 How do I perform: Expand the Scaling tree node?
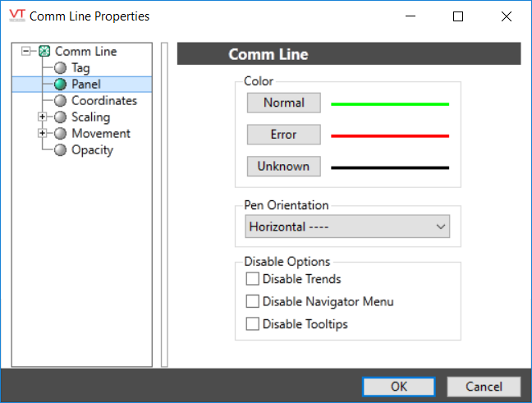click(43, 117)
